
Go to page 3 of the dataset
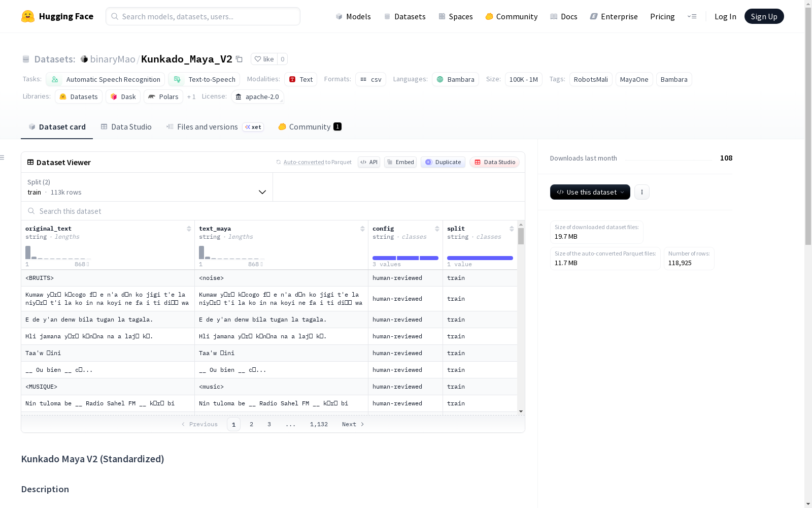pos(269,424)
